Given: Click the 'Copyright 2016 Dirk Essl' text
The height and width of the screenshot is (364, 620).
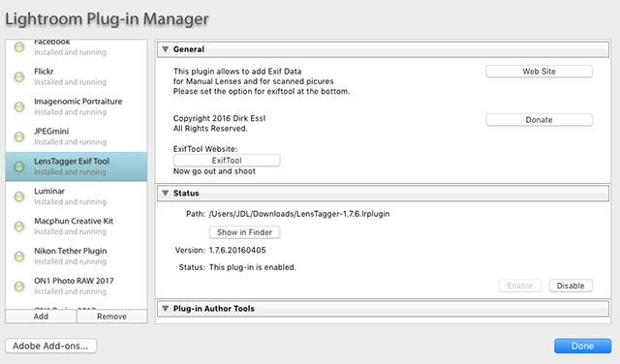Looking at the screenshot, I should pyautogui.click(x=220, y=118).
